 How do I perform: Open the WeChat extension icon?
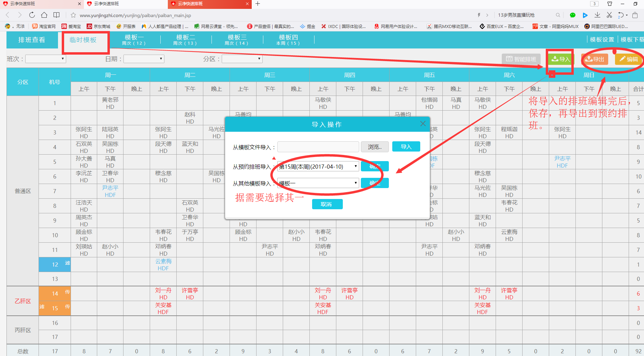coord(572,15)
